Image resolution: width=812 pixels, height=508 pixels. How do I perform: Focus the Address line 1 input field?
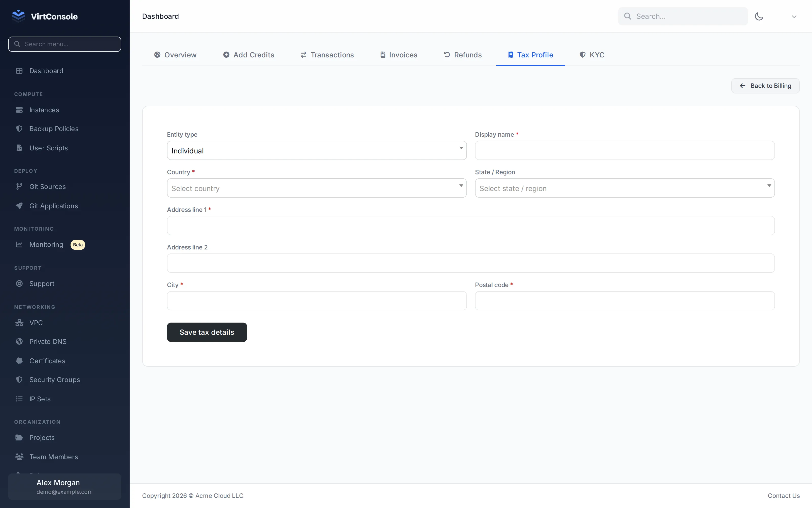[x=471, y=226]
